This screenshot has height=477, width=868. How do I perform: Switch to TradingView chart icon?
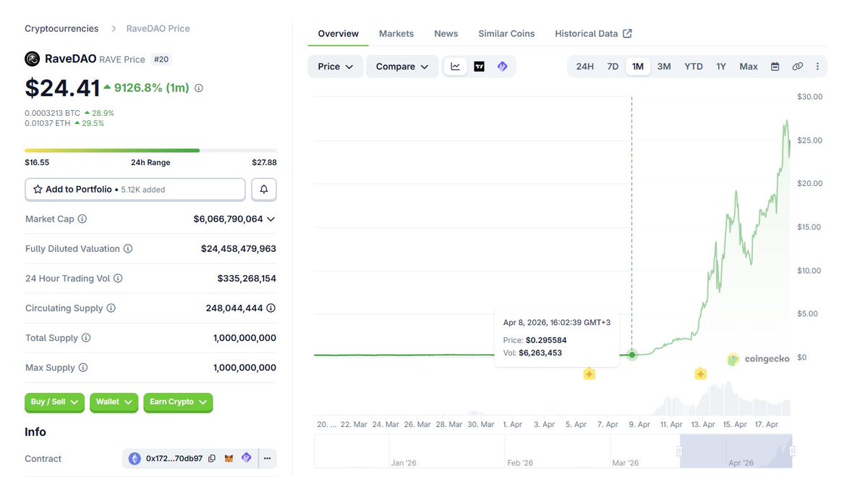479,67
